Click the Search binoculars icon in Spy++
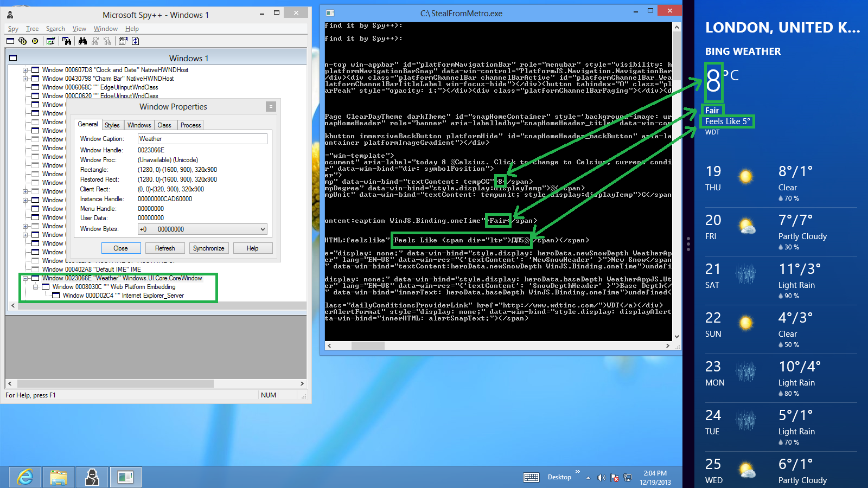 pos(82,41)
